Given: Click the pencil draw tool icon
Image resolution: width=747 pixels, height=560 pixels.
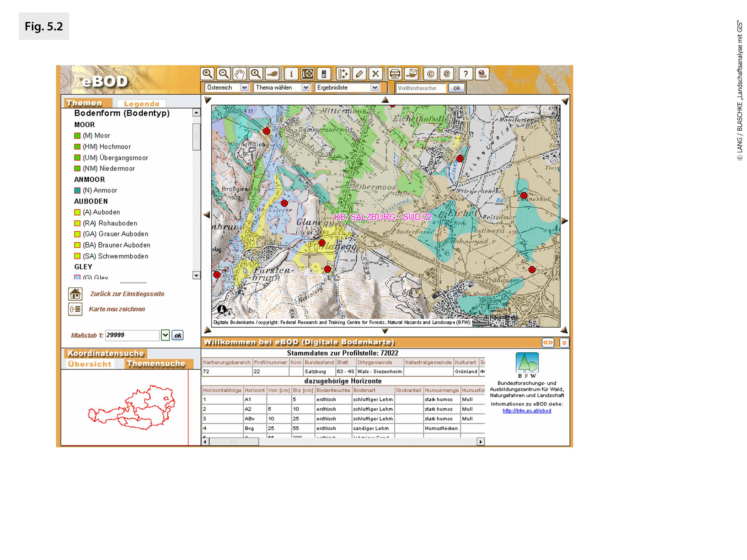Looking at the screenshot, I should pyautogui.click(x=359, y=74).
